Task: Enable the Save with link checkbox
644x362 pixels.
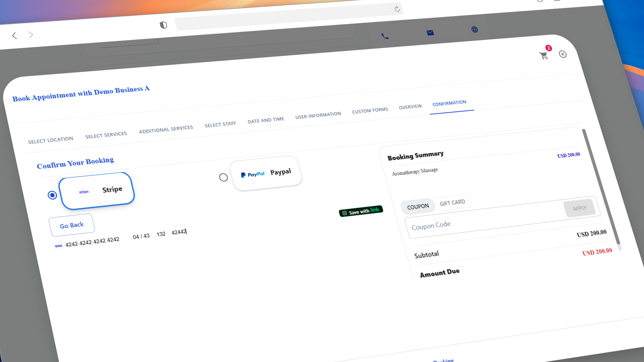Action: 344,213
